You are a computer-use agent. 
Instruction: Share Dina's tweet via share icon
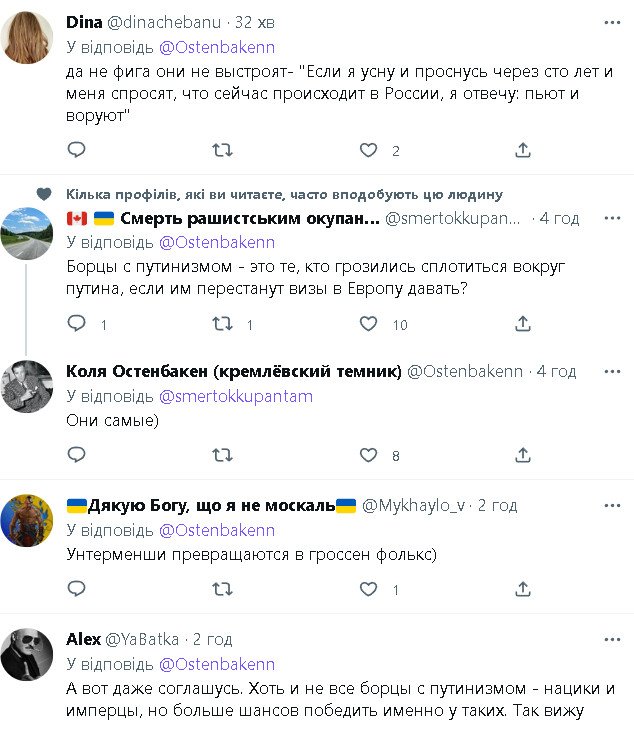522,150
